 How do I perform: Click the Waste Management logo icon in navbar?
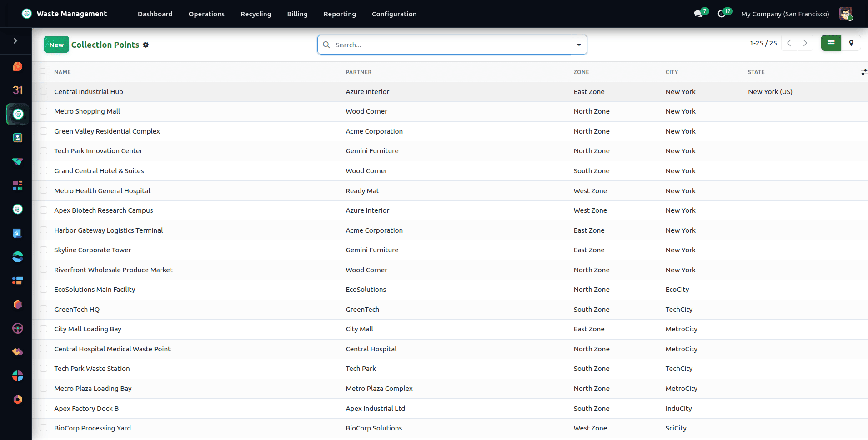click(27, 14)
